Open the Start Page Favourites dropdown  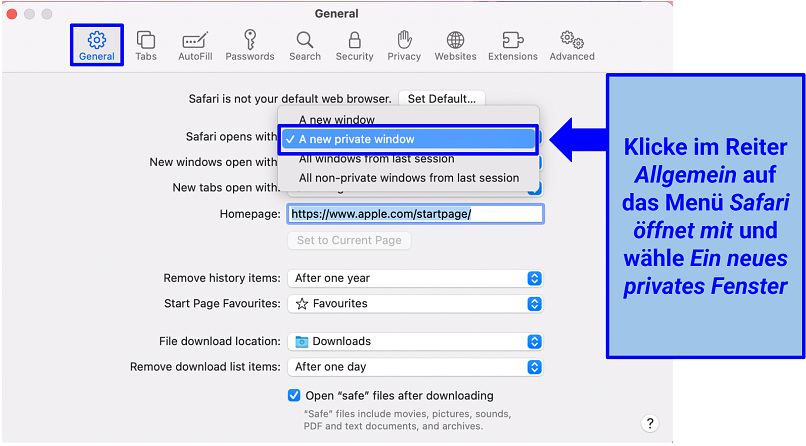(x=415, y=304)
